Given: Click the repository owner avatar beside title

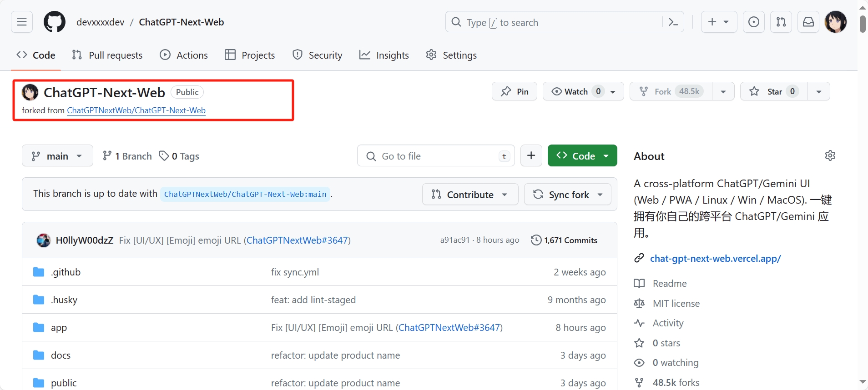Looking at the screenshot, I should [30, 92].
